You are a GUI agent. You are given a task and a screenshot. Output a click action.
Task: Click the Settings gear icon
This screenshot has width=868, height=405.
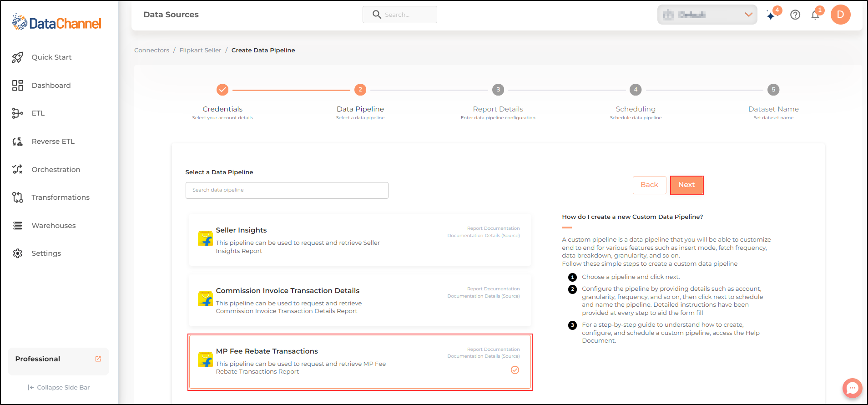(18, 253)
